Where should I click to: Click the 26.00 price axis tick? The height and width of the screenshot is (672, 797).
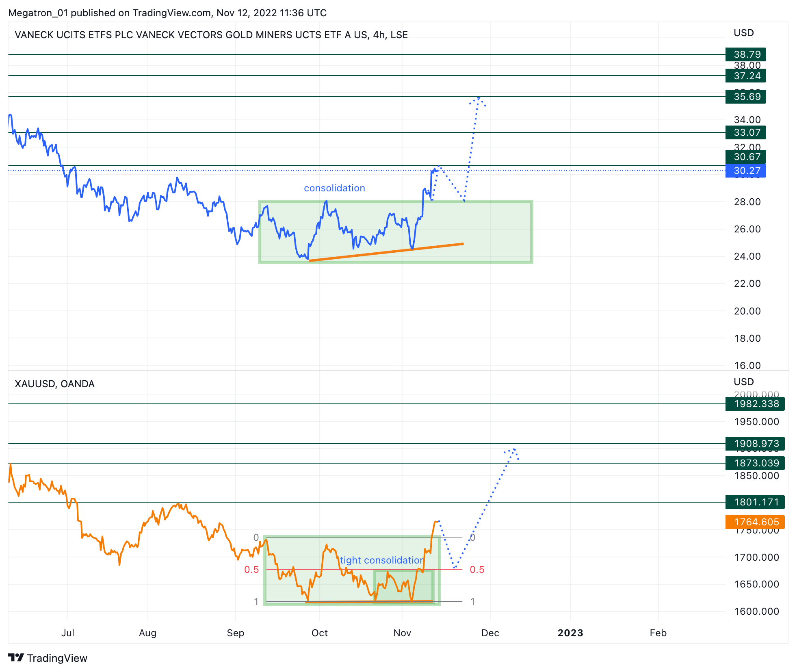pos(747,229)
